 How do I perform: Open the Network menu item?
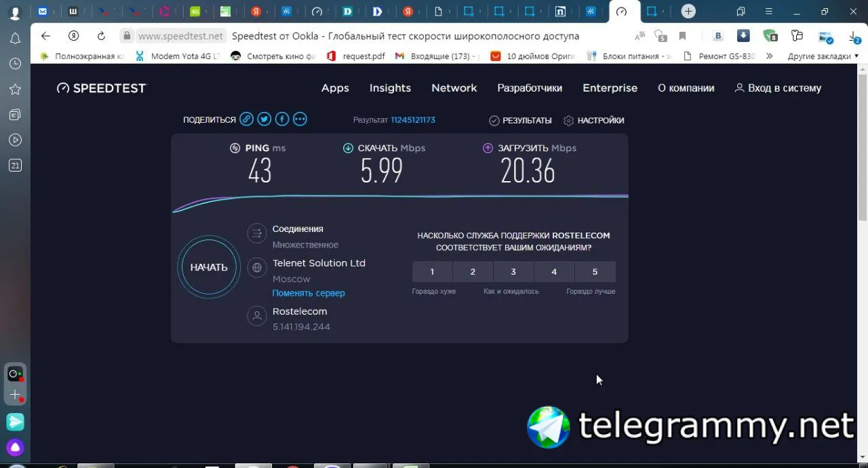click(454, 88)
